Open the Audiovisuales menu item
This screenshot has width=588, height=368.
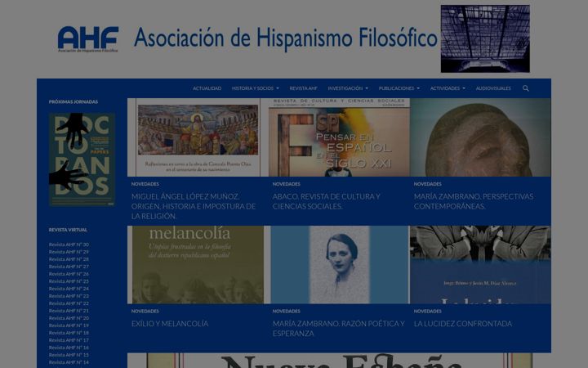pos(493,88)
